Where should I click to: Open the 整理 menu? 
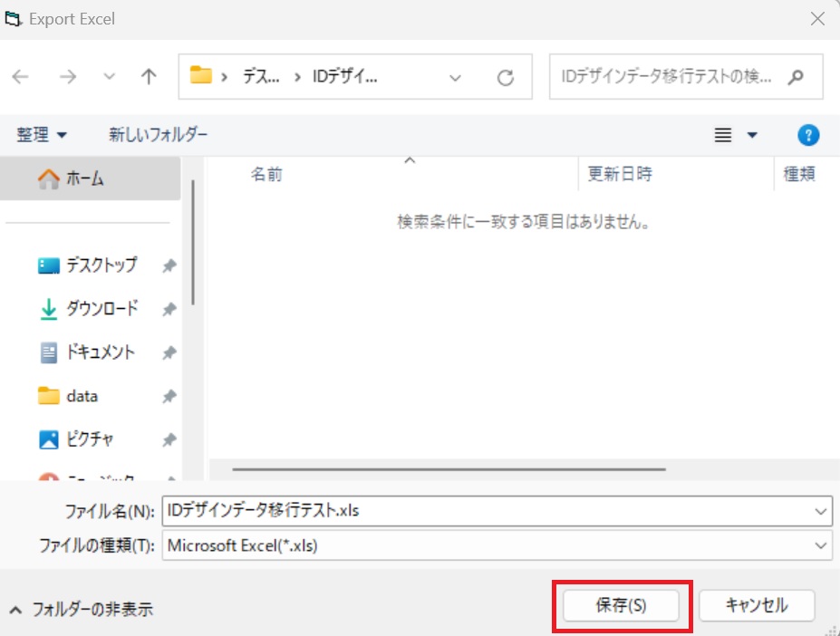click(41, 134)
